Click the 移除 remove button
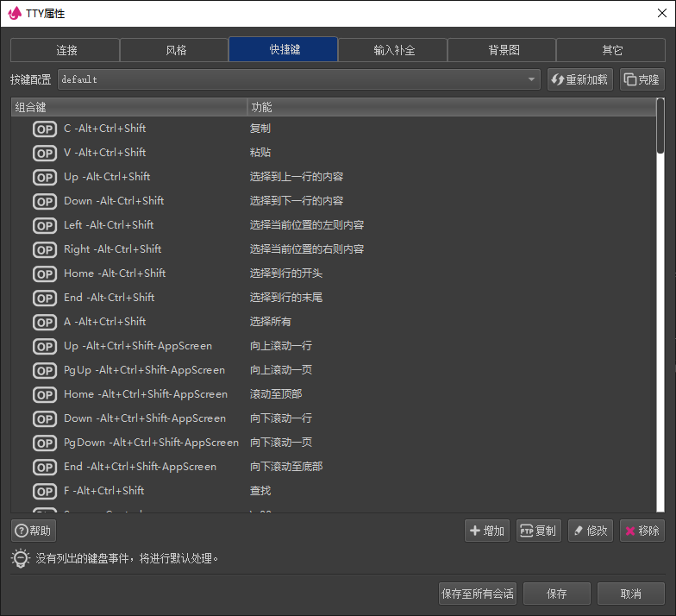 (642, 531)
